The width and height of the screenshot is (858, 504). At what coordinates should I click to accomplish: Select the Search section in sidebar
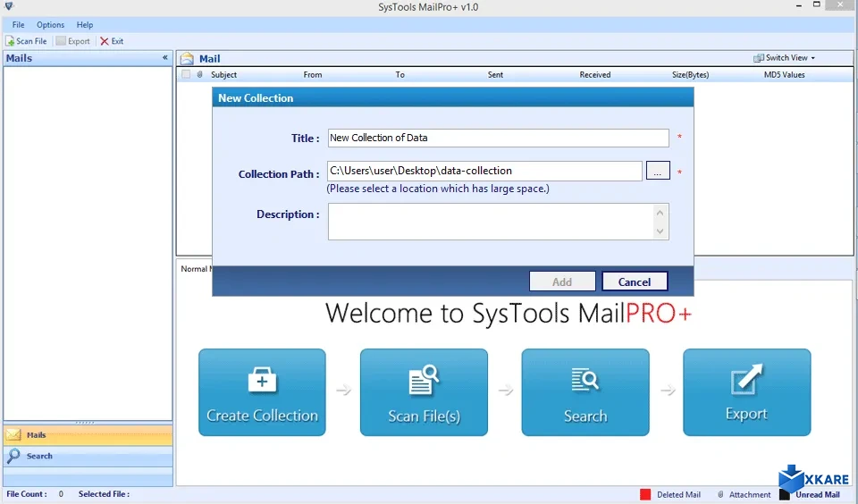pyautogui.click(x=88, y=456)
